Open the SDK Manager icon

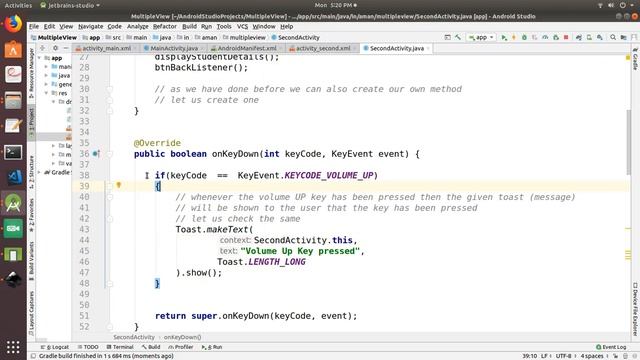pyautogui.click(x=600, y=38)
